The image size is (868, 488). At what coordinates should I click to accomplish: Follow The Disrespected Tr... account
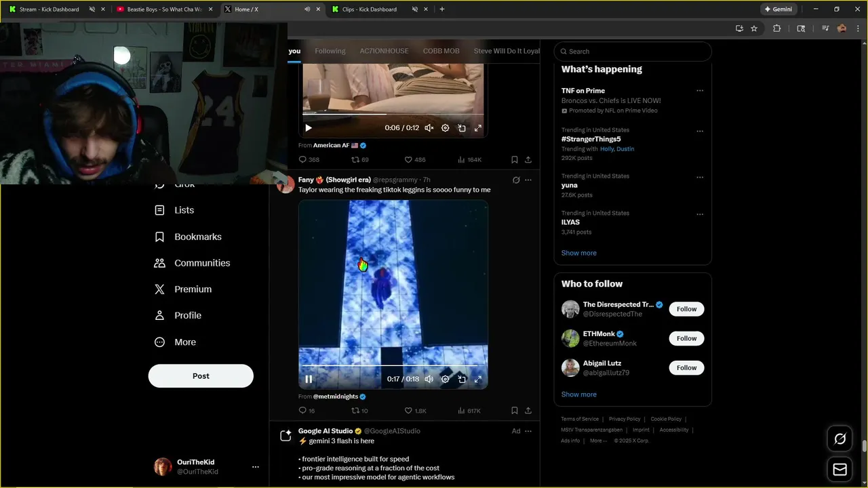pyautogui.click(x=686, y=309)
